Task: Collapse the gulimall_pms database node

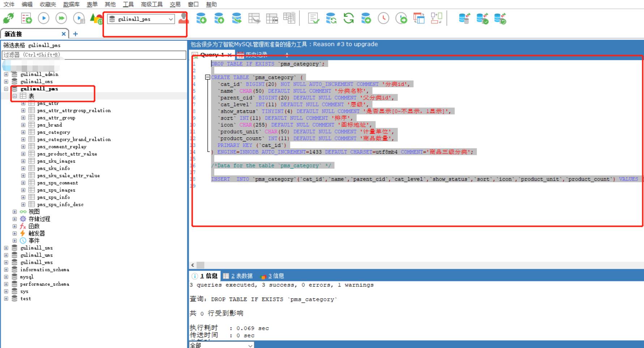Action: pos(6,89)
